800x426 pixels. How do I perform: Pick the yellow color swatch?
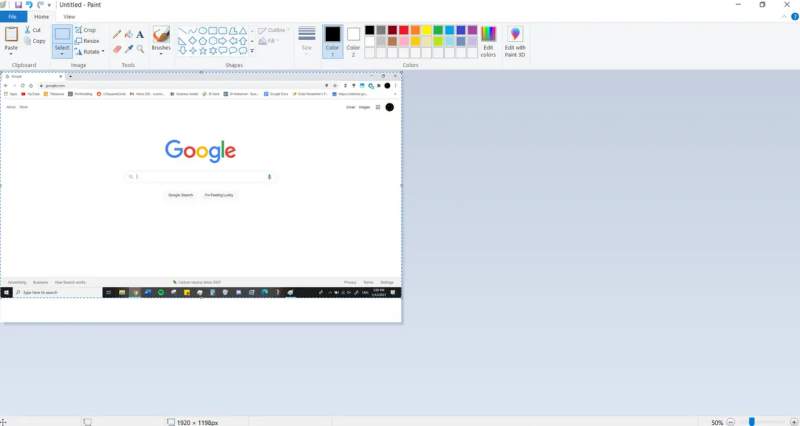(x=427, y=30)
